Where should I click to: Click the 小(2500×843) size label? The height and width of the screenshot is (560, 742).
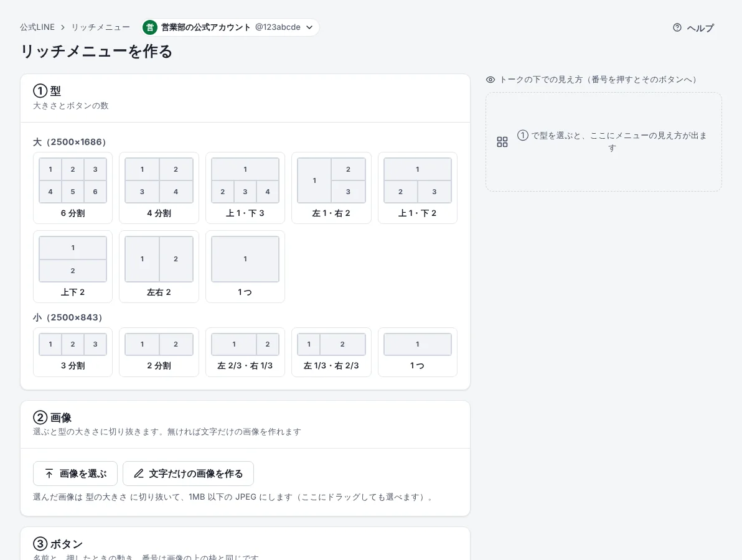pos(68,317)
